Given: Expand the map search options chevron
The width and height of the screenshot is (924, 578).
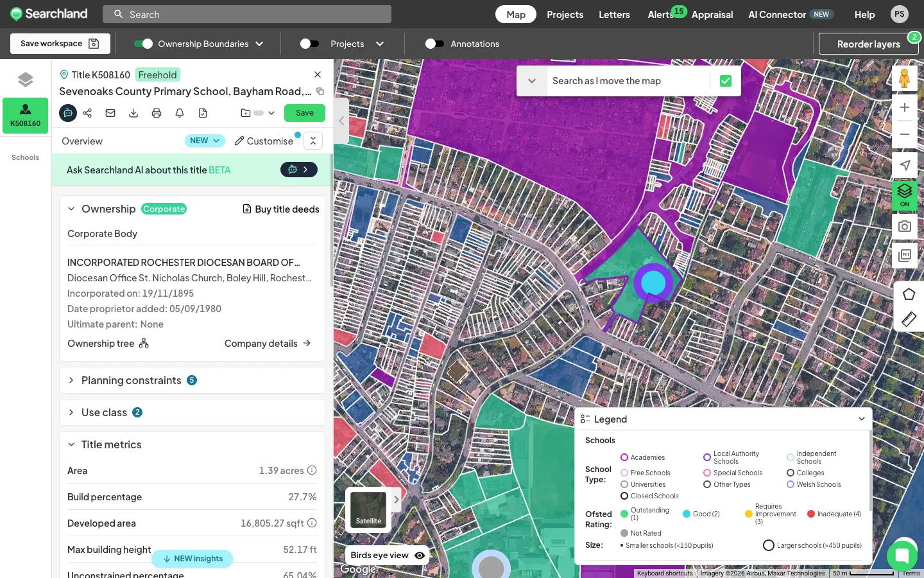Looking at the screenshot, I should pos(532,81).
